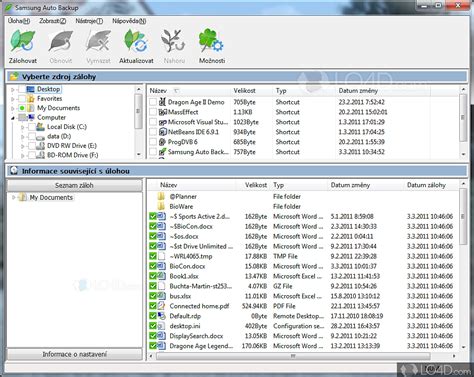Open the Nápověda menu
This screenshot has width=474, height=377.
coord(129,21)
